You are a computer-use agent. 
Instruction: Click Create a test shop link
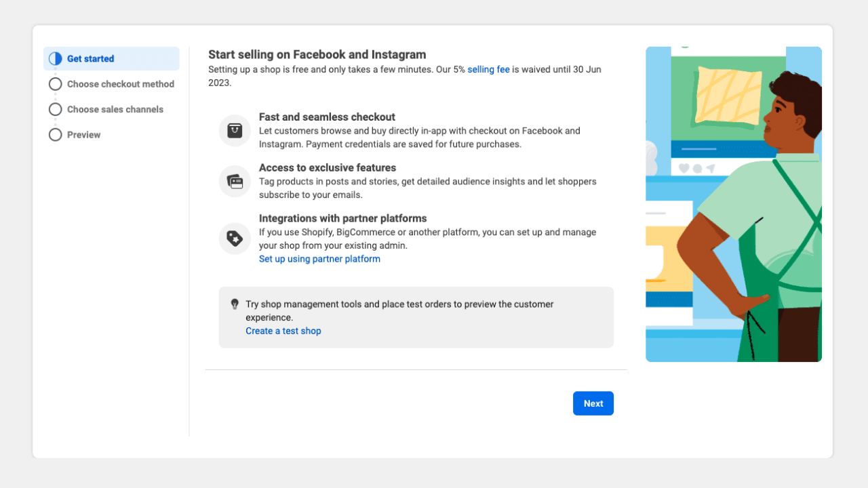tap(283, 331)
